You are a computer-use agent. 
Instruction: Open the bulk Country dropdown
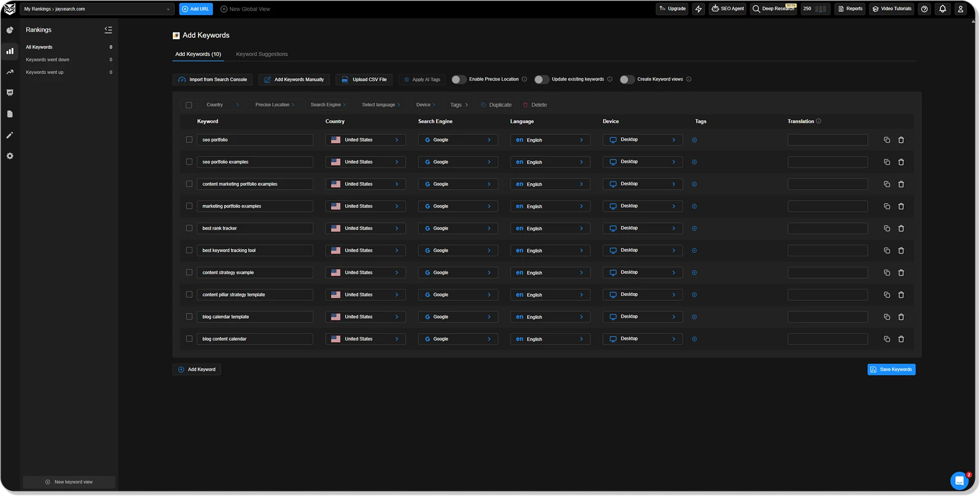[x=223, y=105]
